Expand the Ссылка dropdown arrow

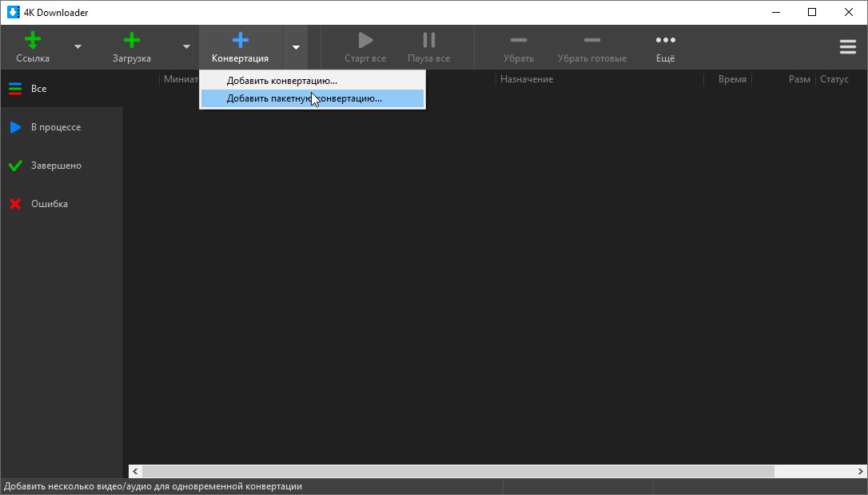pyautogui.click(x=78, y=47)
